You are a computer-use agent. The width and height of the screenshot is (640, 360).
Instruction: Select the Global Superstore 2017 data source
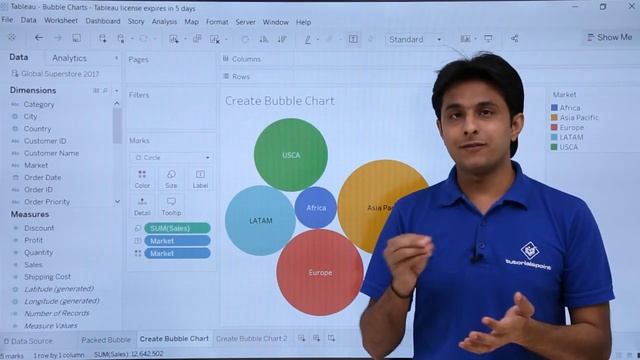[x=56, y=74]
